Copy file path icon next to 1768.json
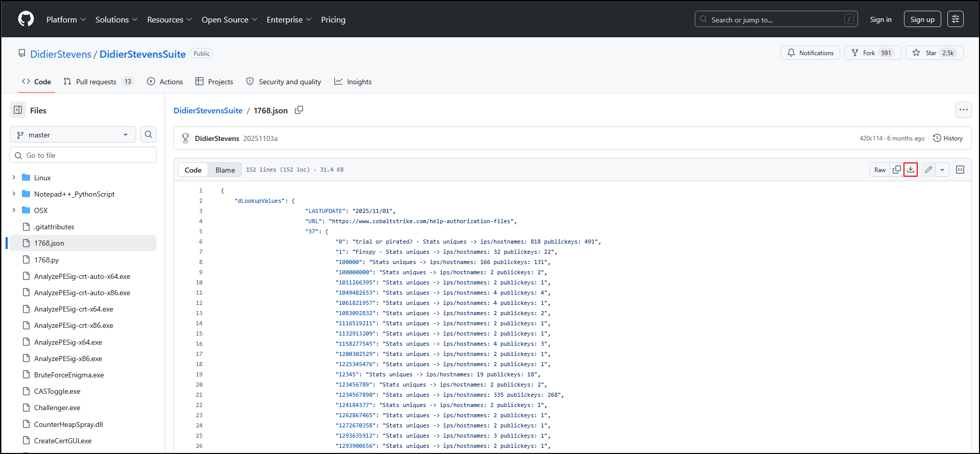The width and height of the screenshot is (980, 454). point(299,110)
